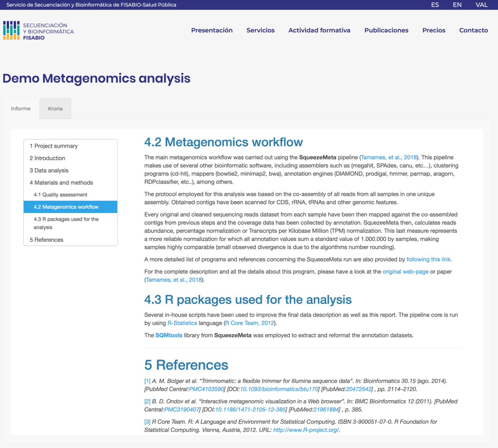Jump to 4.3 R packages sidebar item
Image resolution: width=498 pixels, height=448 pixels.
[x=71, y=223]
